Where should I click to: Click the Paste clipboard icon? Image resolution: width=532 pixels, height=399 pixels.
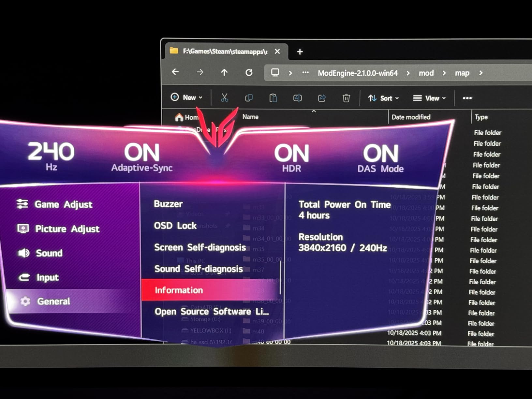273,98
